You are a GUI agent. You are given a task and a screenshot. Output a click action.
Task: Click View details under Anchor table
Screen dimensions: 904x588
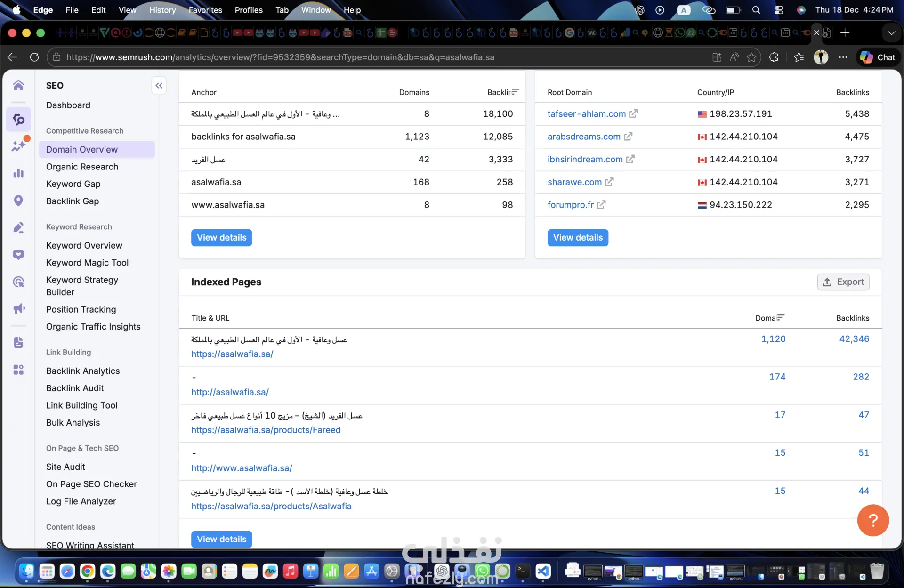click(x=221, y=238)
